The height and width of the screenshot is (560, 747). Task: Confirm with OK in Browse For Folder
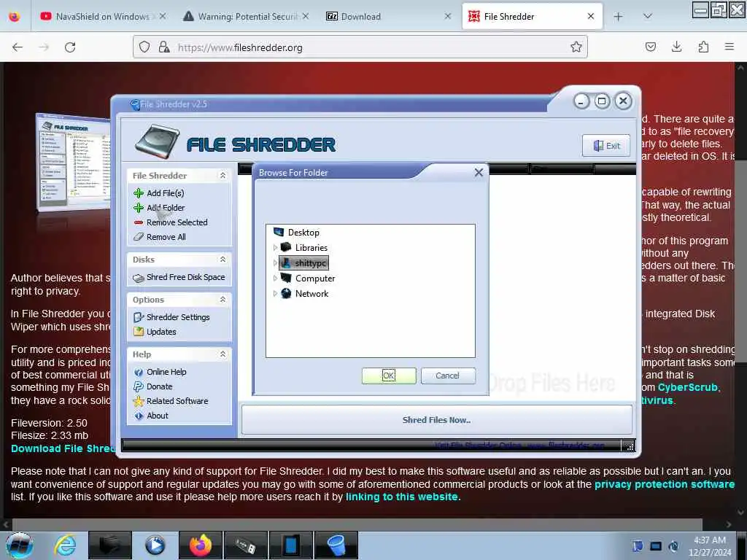[x=389, y=376]
